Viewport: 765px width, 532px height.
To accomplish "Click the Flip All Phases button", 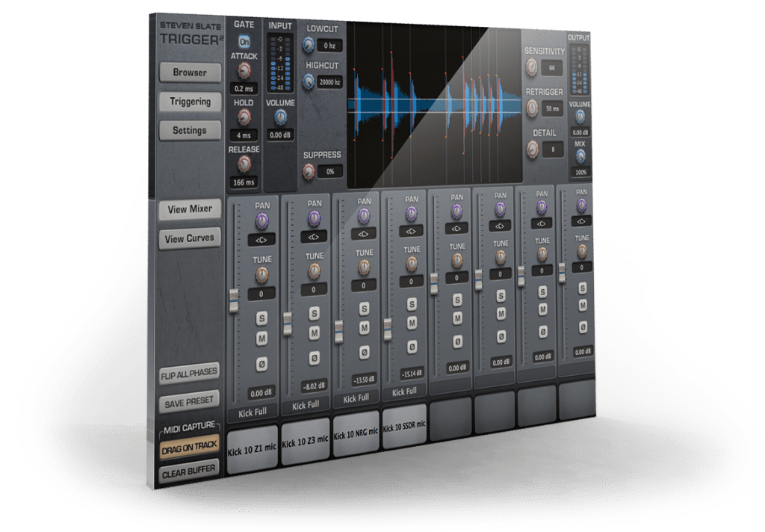I will tap(190, 375).
